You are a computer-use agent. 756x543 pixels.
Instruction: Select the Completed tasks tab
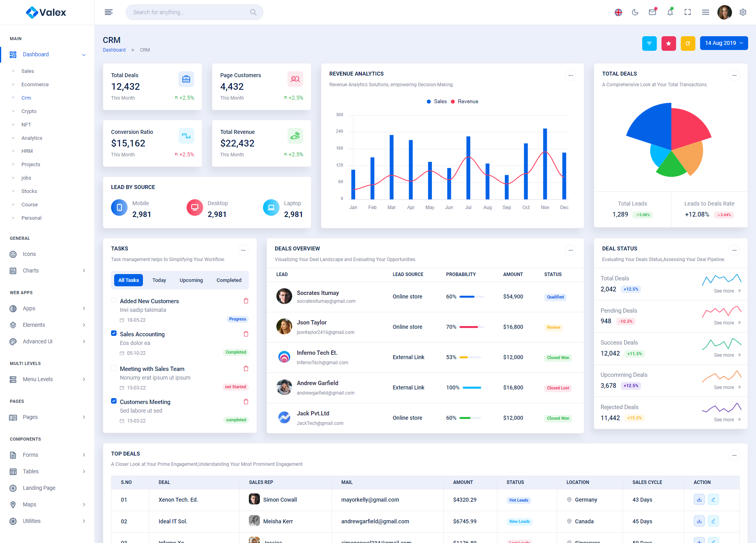229,280
